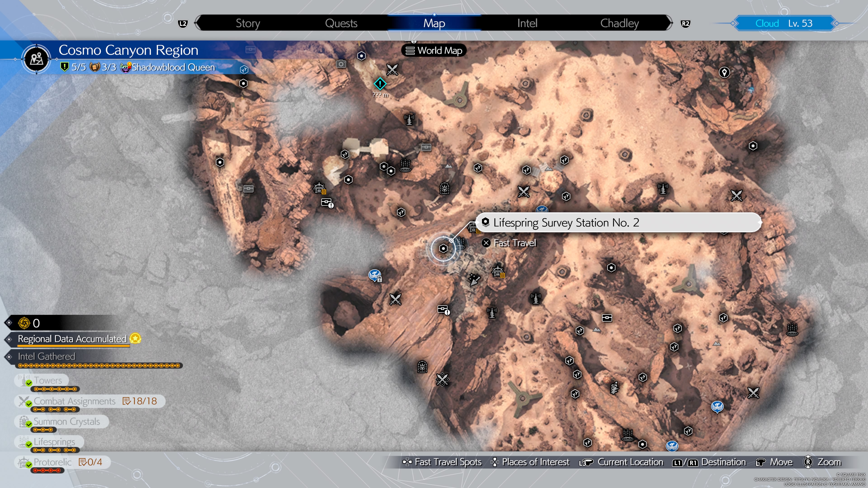The height and width of the screenshot is (488, 868).
Task: Toggle Towers intel category
Action: click(42, 380)
